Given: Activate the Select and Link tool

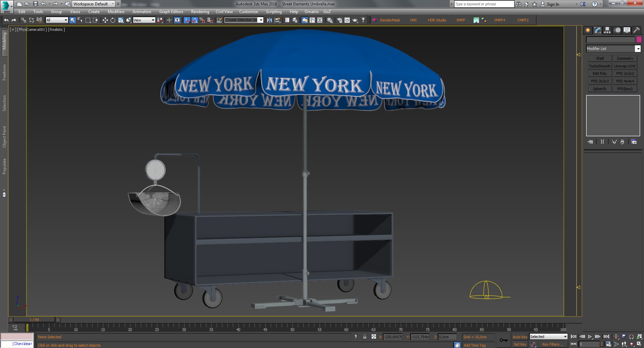Looking at the screenshot, I should tap(23, 20).
